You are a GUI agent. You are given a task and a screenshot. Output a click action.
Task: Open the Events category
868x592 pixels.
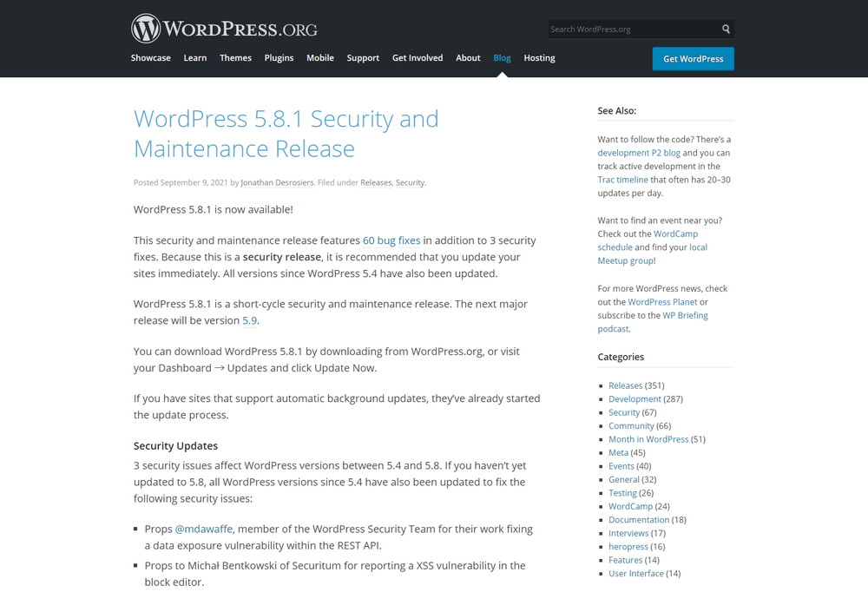[x=621, y=466]
